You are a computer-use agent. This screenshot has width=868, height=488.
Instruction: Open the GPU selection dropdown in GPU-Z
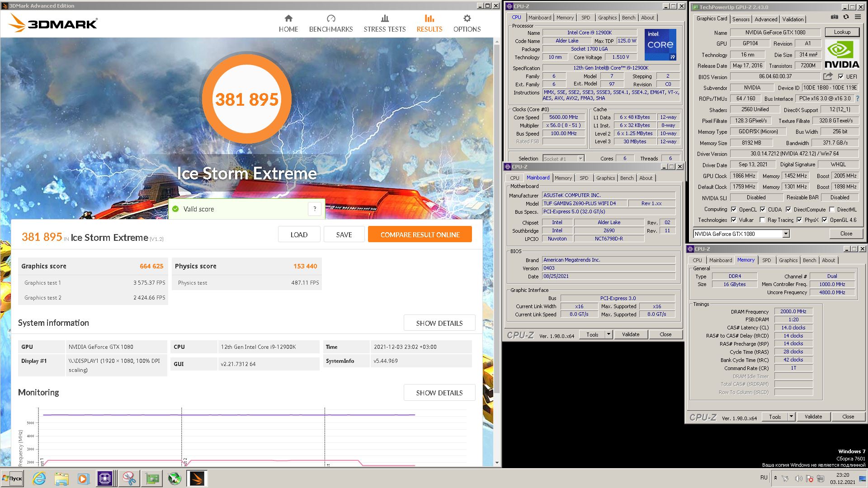tap(786, 234)
